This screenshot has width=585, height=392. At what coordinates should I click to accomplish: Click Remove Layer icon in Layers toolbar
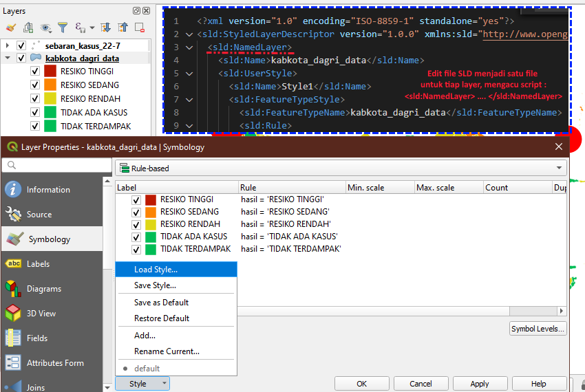pyautogui.click(x=140, y=28)
